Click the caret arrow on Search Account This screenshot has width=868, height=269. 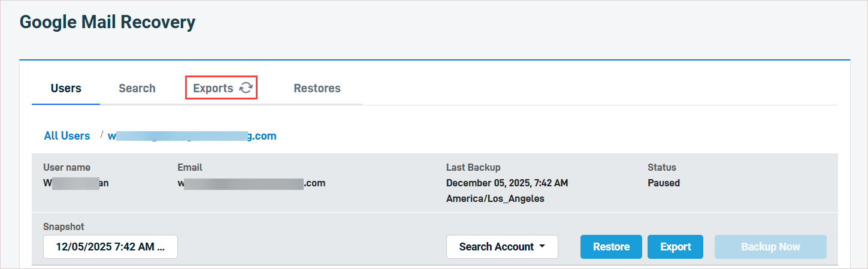[x=542, y=247]
